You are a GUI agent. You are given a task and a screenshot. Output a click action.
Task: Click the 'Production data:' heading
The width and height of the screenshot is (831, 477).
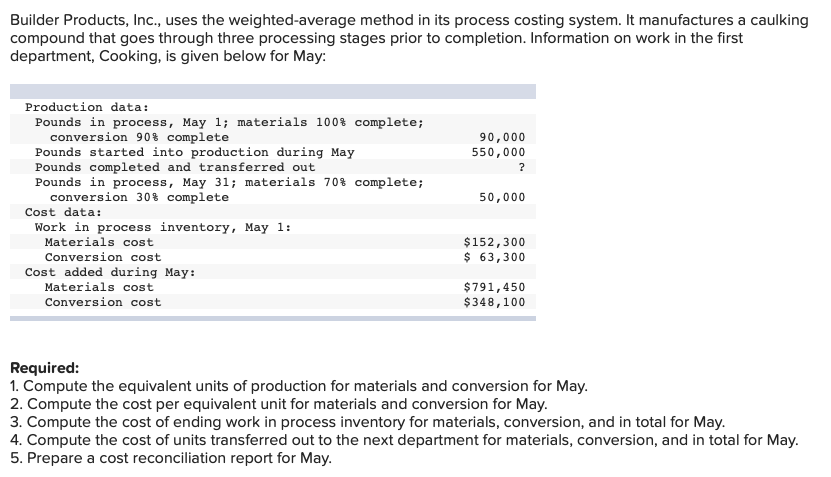coord(87,107)
